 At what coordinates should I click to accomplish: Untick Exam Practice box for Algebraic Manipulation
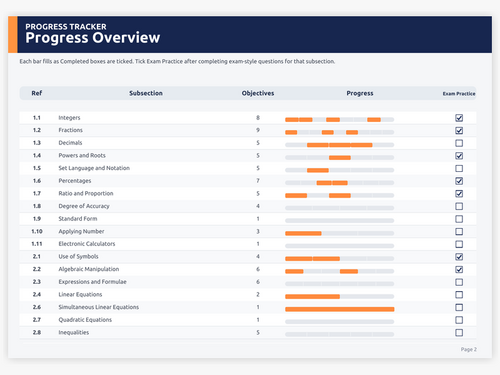(x=459, y=269)
